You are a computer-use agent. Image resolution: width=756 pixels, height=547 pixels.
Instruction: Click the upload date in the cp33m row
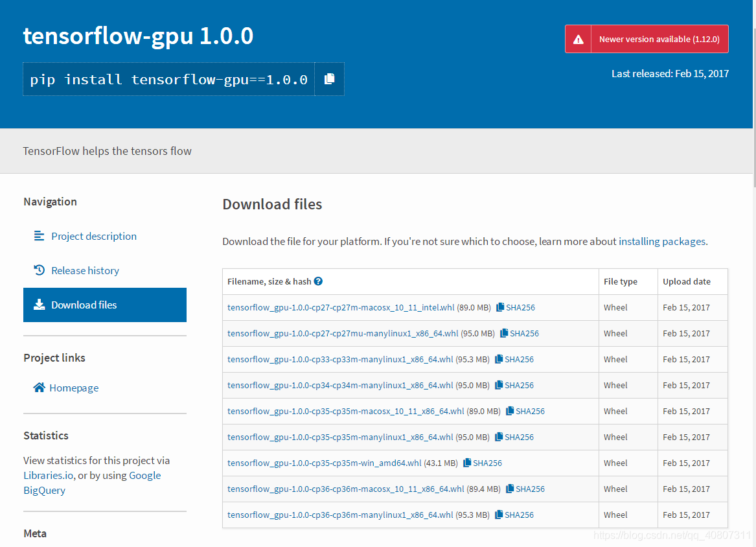[686, 359]
